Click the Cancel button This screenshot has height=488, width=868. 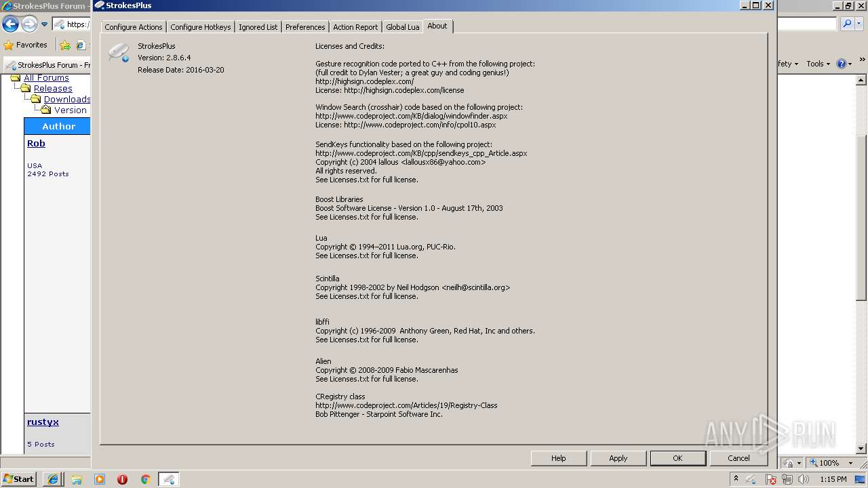(738, 458)
